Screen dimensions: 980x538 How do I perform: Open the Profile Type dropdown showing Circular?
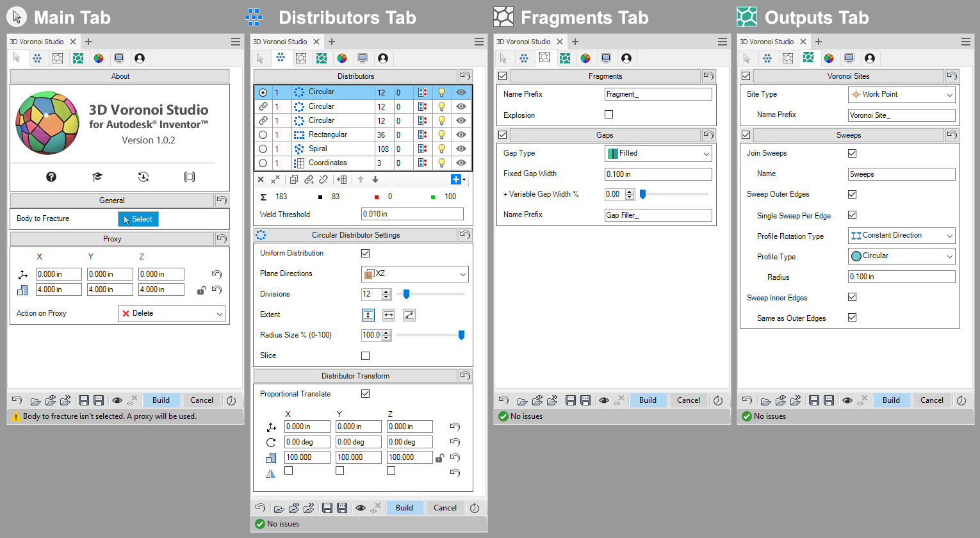coord(902,256)
